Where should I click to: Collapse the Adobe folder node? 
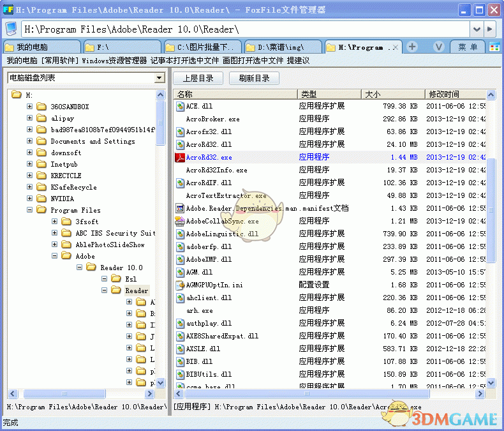pyautogui.click(x=55, y=255)
